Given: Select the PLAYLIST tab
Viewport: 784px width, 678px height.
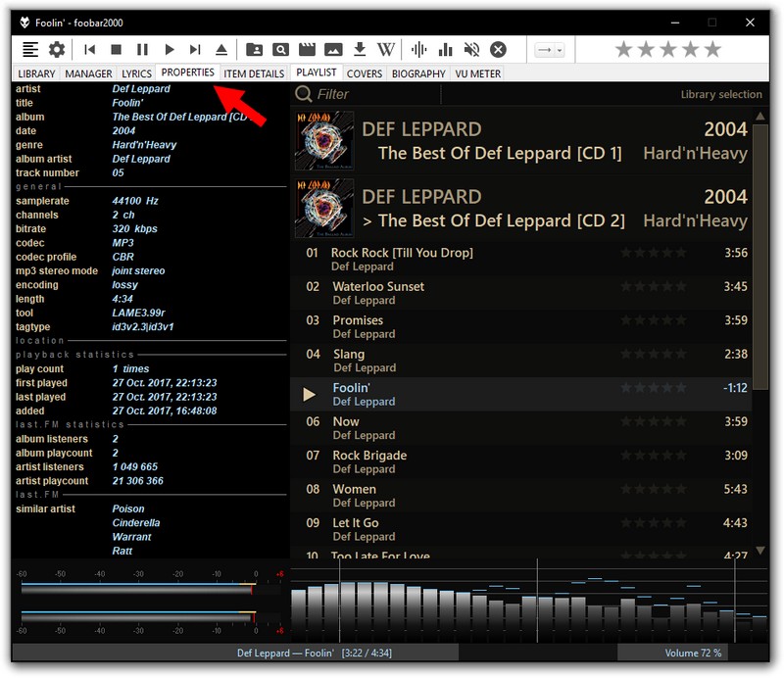Looking at the screenshot, I should click(317, 73).
